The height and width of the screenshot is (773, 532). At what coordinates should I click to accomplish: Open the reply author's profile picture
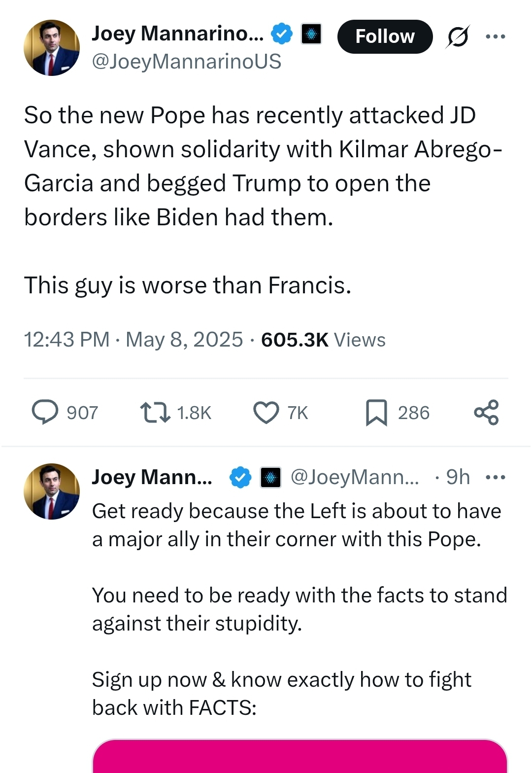pos(52,491)
